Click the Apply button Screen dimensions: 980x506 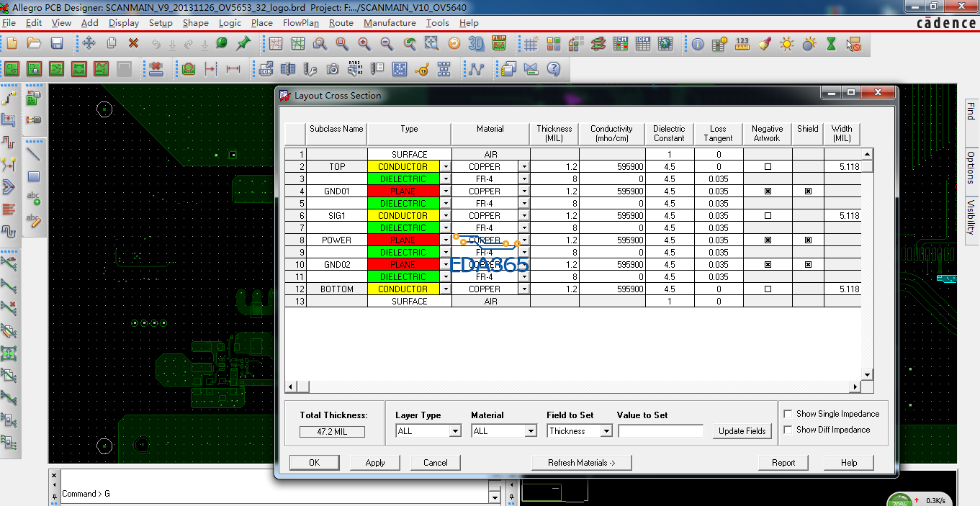tap(375, 463)
